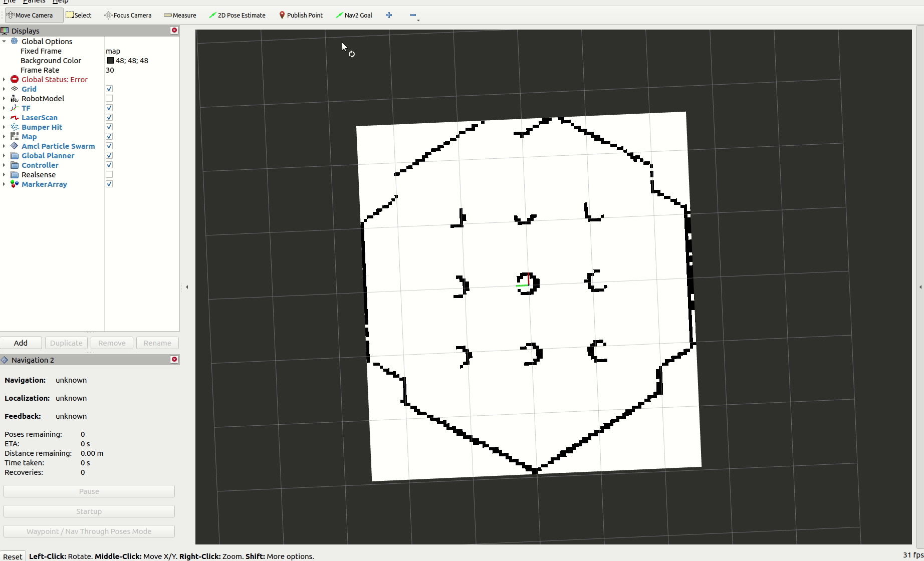This screenshot has width=924, height=561.
Task: Disable the Grid display checkbox
Action: 109,89
